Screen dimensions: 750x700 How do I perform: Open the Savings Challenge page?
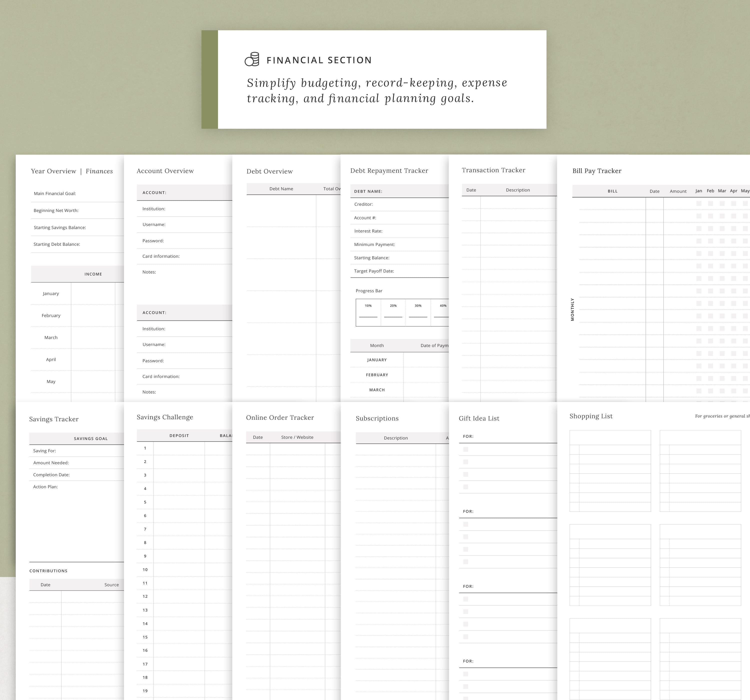[165, 417]
